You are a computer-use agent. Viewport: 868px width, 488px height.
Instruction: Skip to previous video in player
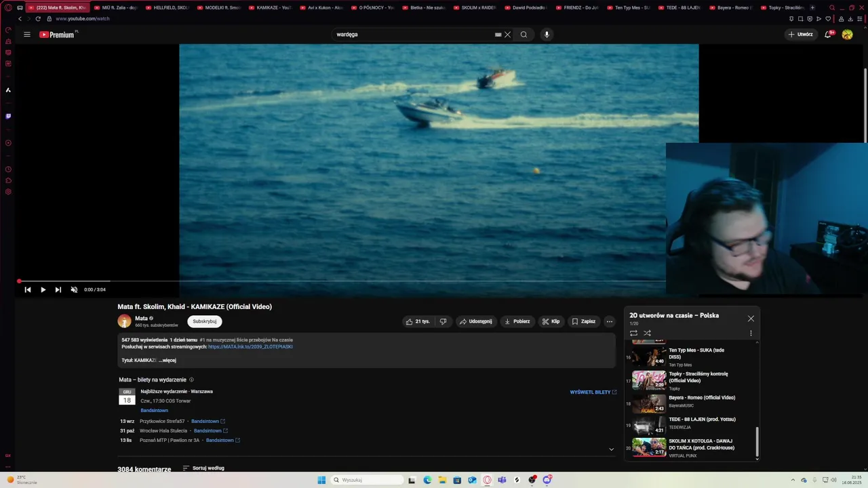pos(28,289)
